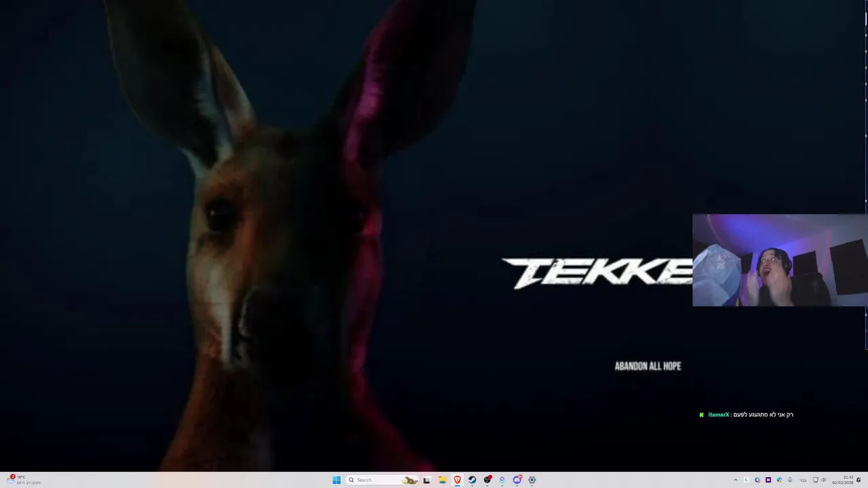
Task: Switch to the Brave browser taskbar icon
Action: coord(457,480)
